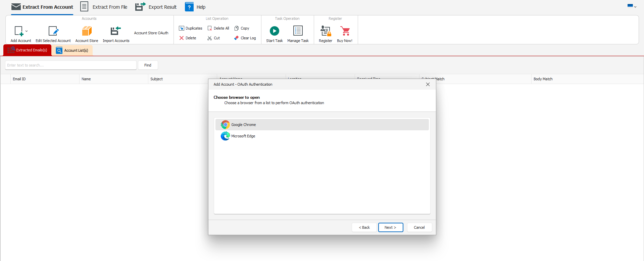Open Edit Selected Account tool
This screenshot has height=261, width=644.
(x=53, y=32)
